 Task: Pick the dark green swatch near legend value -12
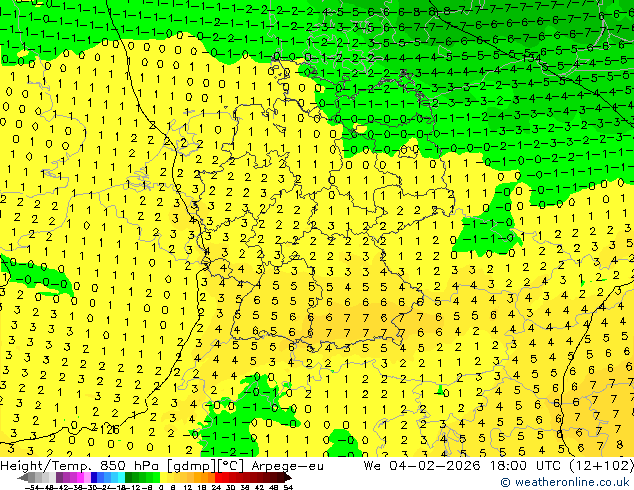point(129,477)
